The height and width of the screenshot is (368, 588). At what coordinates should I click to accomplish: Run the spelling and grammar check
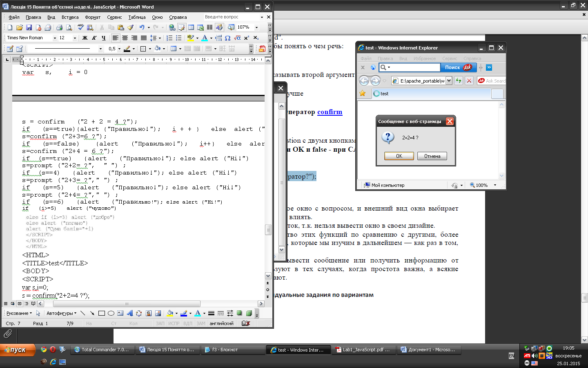[81, 27]
